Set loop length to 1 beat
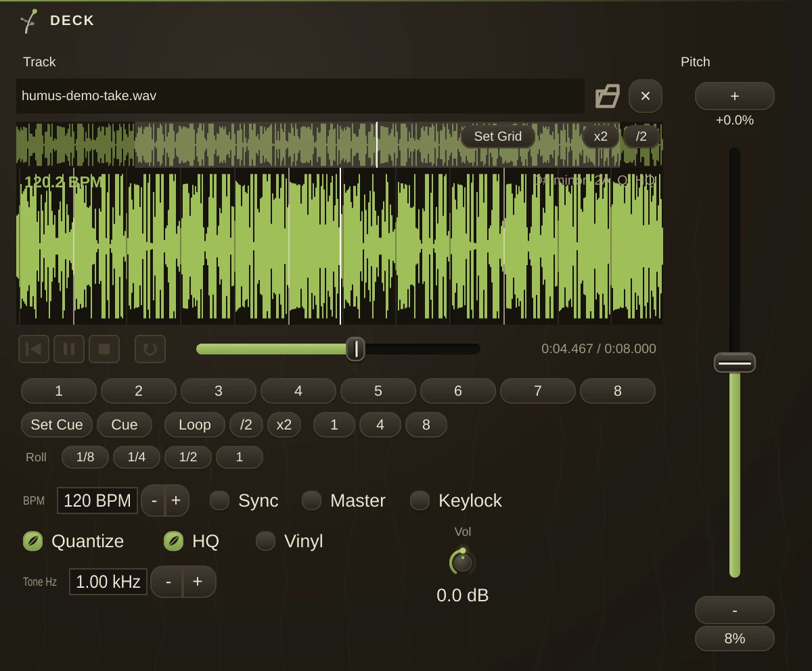This screenshot has height=671, width=812. coord(334,425)
